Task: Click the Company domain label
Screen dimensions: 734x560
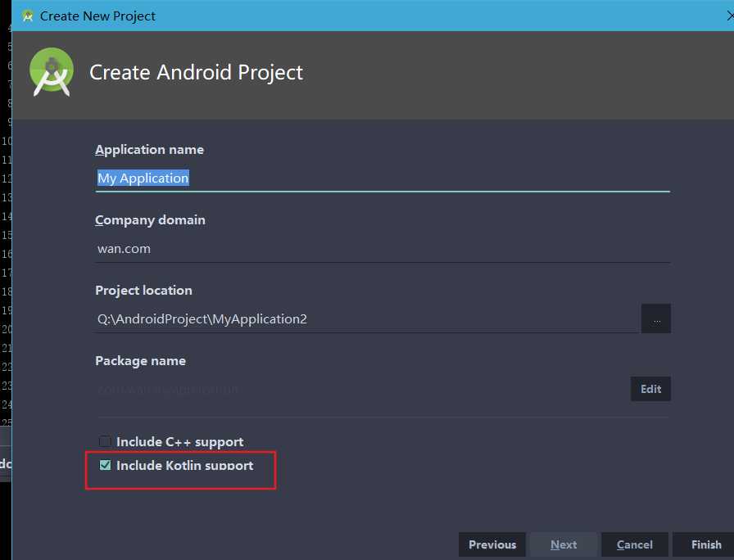Action: 150,220
